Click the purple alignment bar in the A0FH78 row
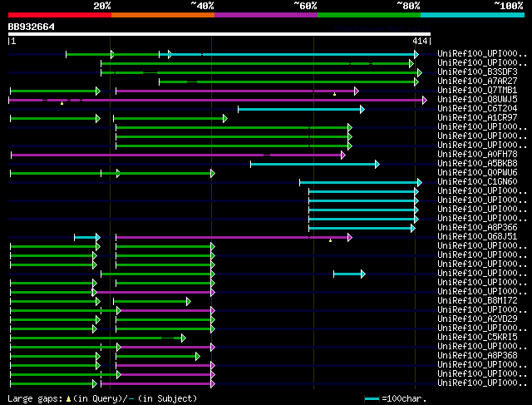 coord(176,156)
